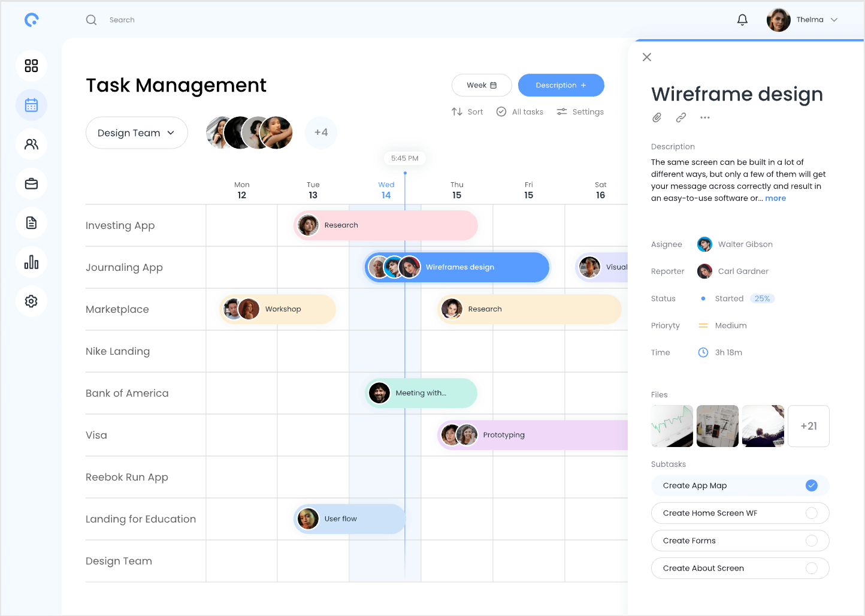Uncheck the Create App Map subtask
This screenshot has height=616, width=865.
point(811,485)
